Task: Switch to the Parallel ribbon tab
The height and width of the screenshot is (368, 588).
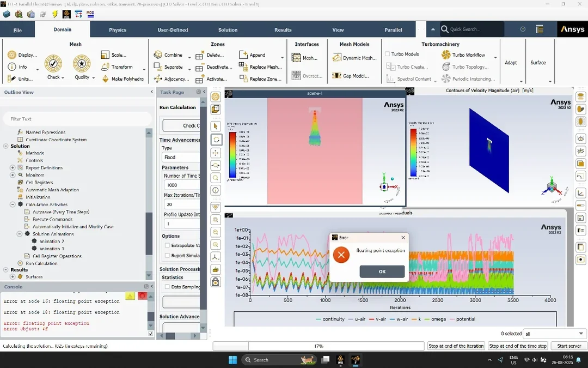Action: [x=393, y=29]
